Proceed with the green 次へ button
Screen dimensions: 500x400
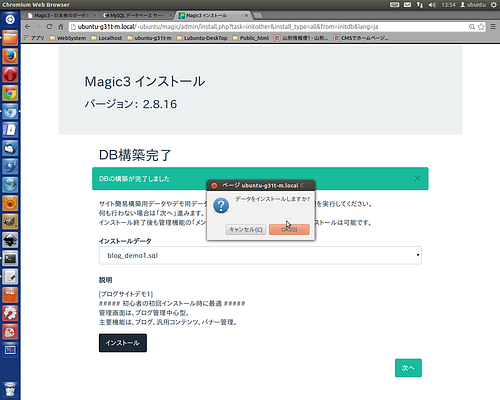408,368
